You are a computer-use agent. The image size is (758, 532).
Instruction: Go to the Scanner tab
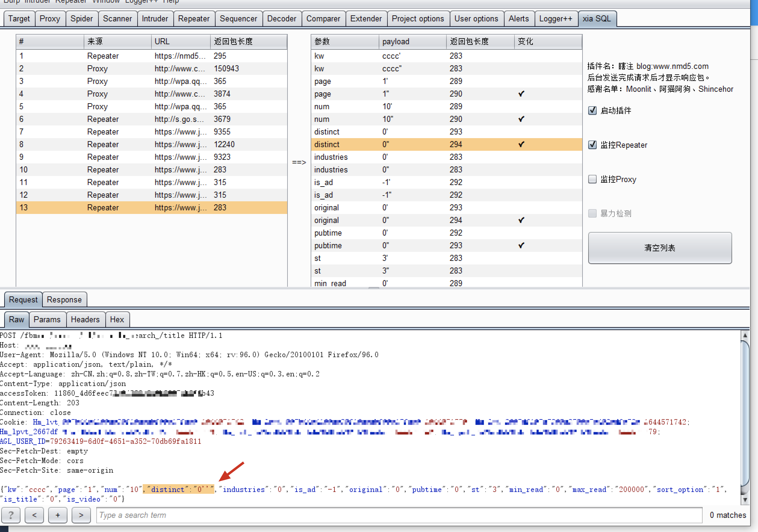tap(117, 19)
